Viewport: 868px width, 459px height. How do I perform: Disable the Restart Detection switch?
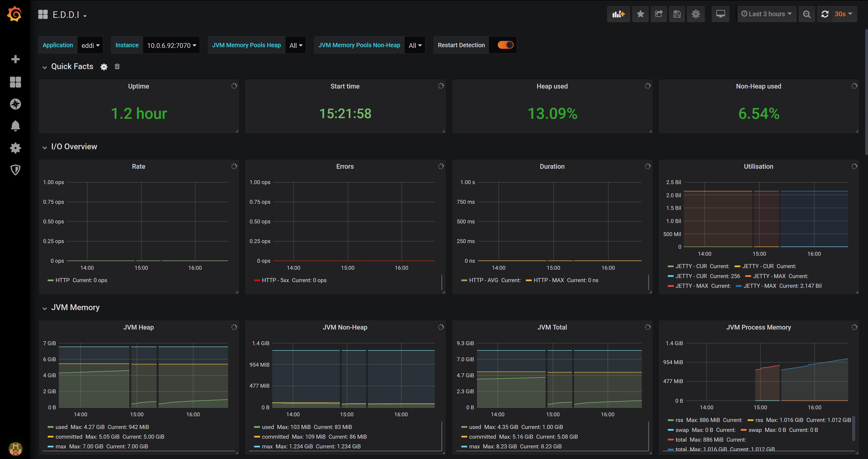(x=505, y=45)
